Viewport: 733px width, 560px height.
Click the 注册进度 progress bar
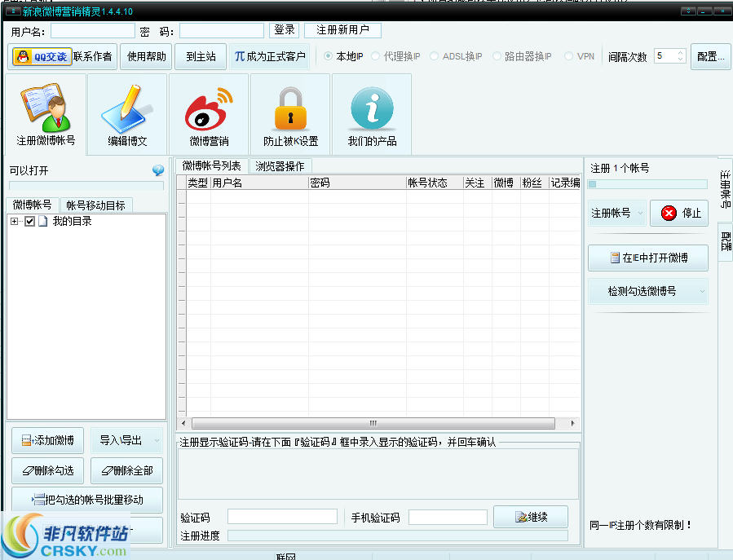click(x=398, y=536)
